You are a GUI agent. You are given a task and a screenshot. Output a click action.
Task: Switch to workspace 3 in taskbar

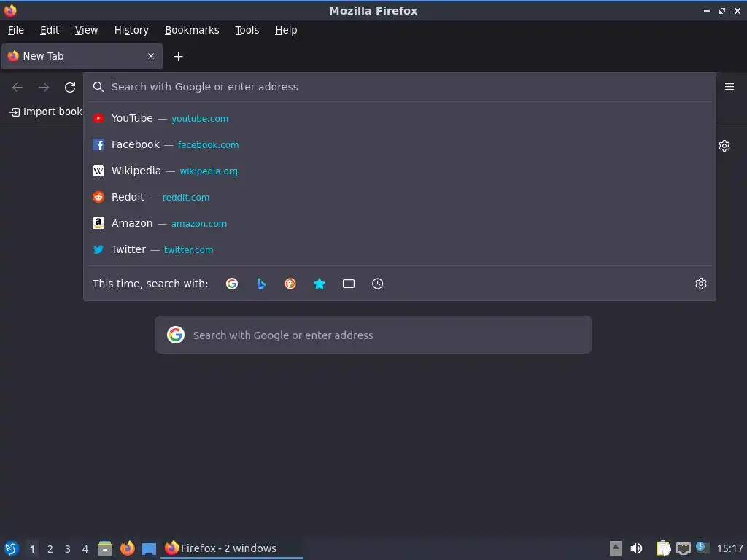coord(68,548)
